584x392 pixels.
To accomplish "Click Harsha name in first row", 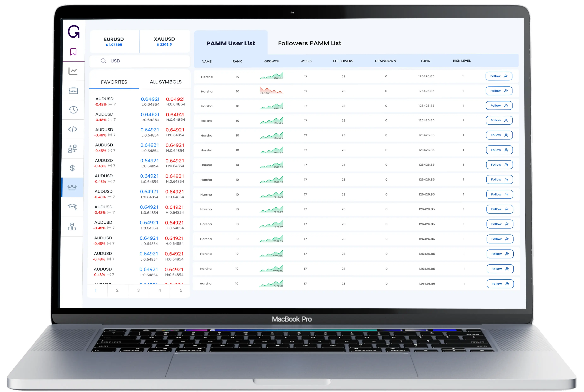I will pyautogui.click(x=207, y=77).
